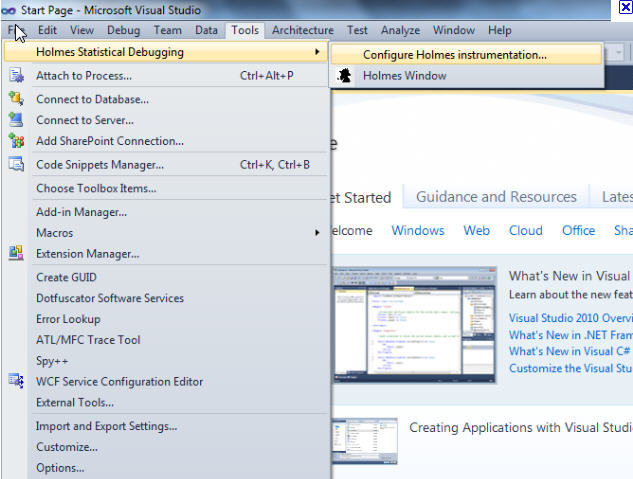Open the Data menu
Screen dimensions: 633x479
pyautogui.click(x=206, y=30)
